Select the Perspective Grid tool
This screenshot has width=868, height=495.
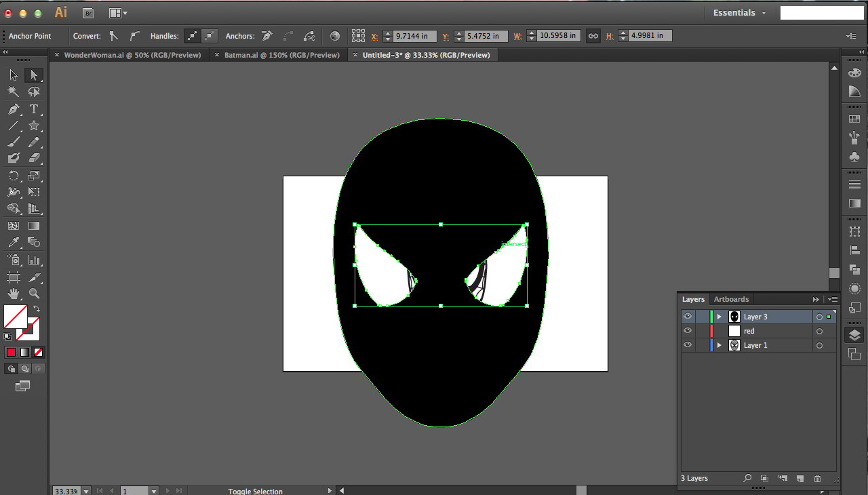coord(33,209)
